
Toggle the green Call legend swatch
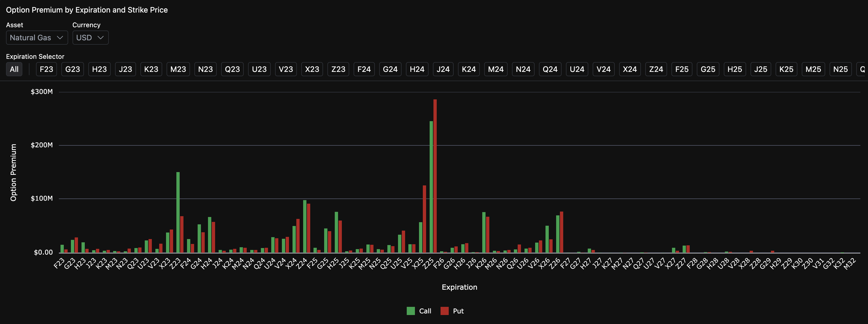tap(411, 311)
